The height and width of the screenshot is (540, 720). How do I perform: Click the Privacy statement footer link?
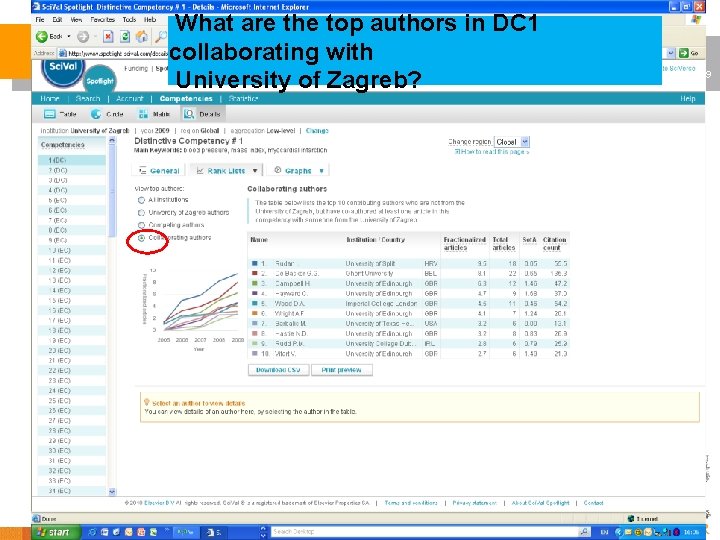(474, 503)
